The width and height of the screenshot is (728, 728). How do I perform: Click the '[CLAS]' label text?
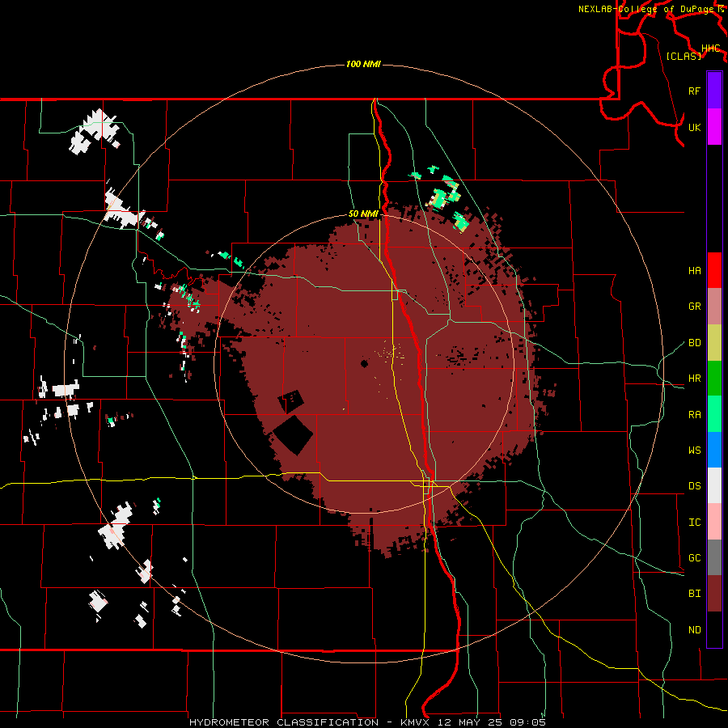tap(684, 56)
